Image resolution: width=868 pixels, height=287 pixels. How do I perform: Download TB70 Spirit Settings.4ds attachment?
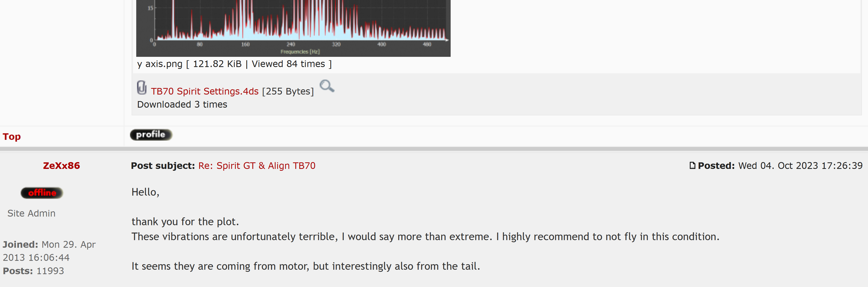205,91
